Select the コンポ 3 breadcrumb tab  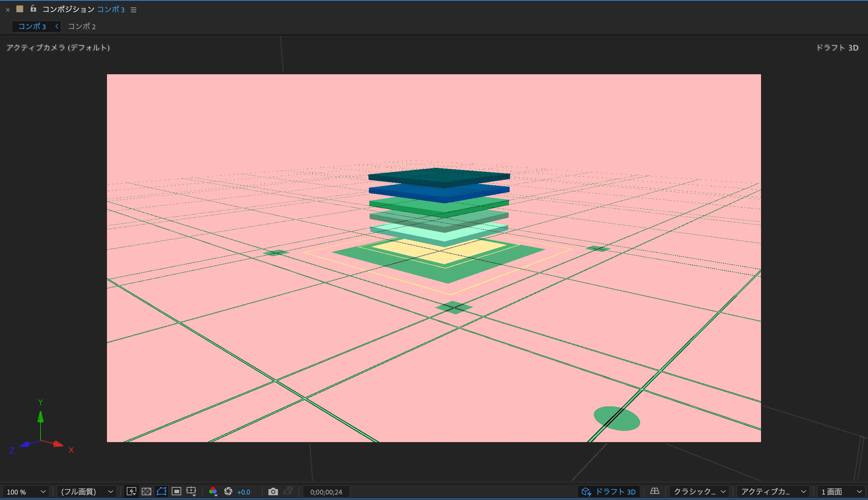tap(32, 27)
